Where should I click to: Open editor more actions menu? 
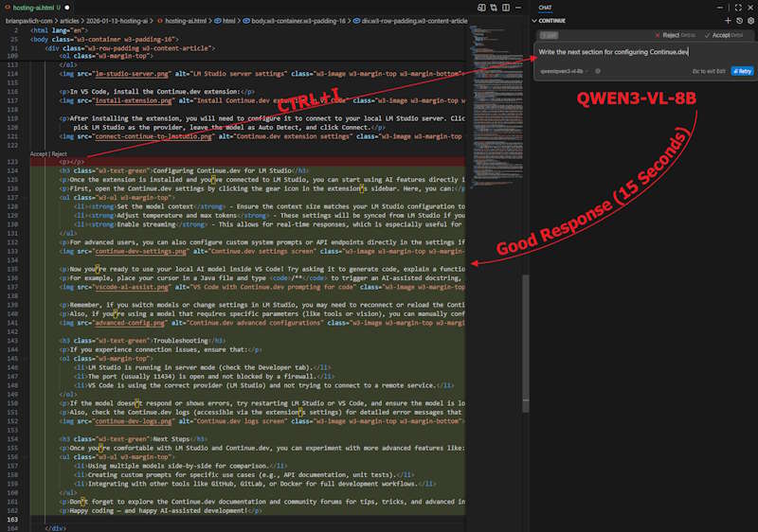click(516, 7)
